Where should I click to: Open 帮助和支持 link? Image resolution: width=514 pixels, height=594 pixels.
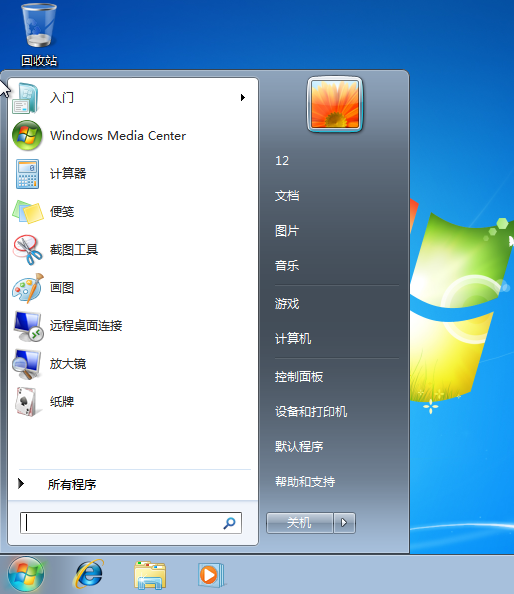305,481
